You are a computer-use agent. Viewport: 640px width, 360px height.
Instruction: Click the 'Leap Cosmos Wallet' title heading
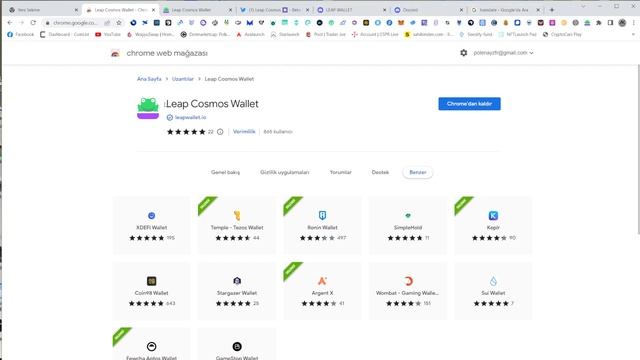[x=212, y=104]
